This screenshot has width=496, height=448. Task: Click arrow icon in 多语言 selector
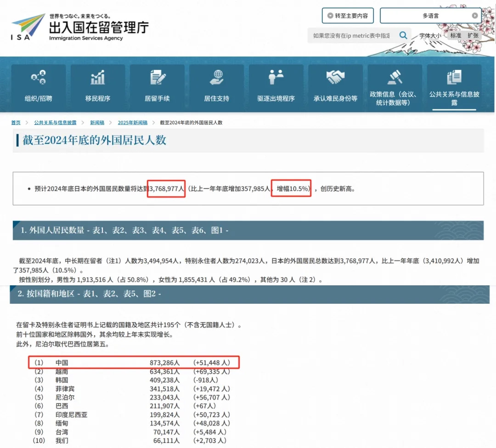(x=475, y=16)
